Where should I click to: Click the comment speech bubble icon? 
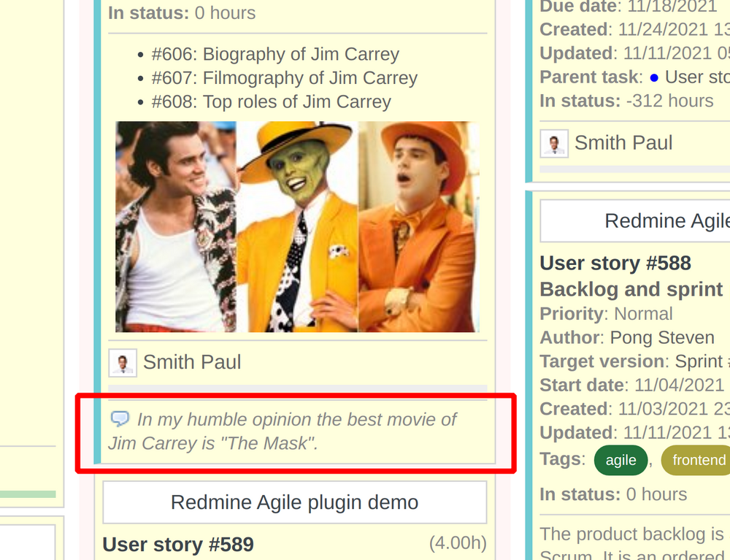point(120,419)
